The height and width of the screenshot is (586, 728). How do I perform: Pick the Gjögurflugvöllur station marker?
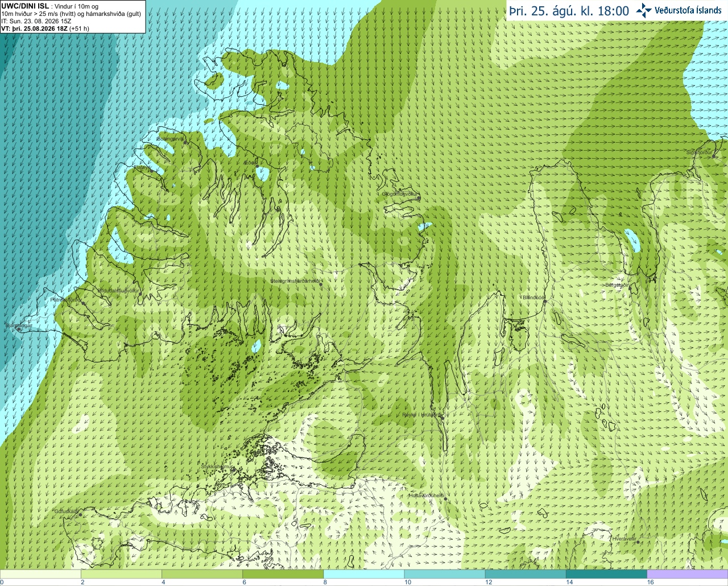click(x=419, y=198)
